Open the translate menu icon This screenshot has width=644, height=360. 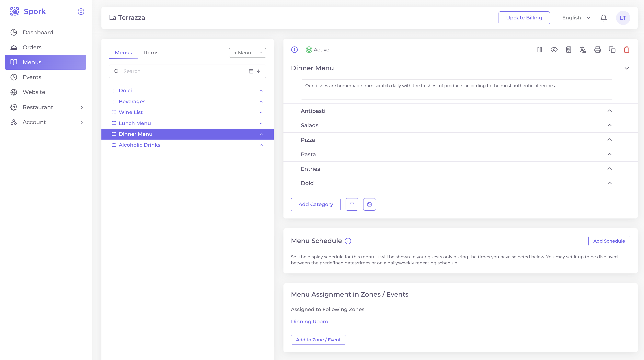coord(583,50)
